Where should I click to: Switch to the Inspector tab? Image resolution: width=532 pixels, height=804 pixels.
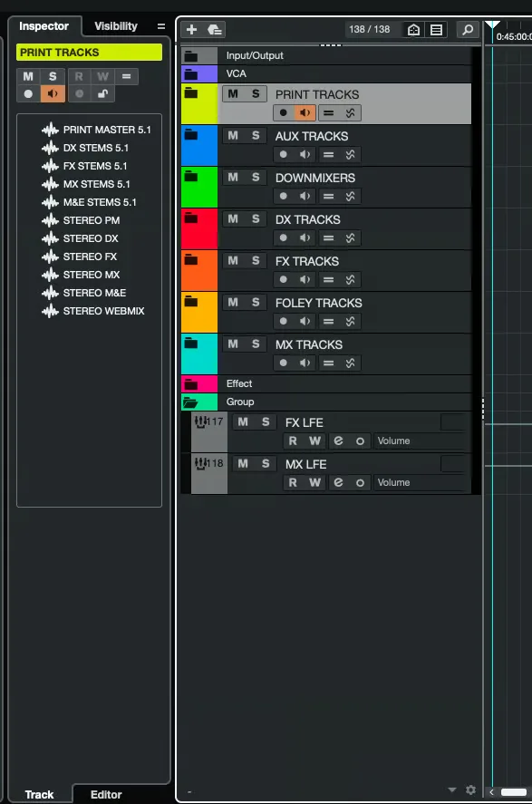click(44, 26)
